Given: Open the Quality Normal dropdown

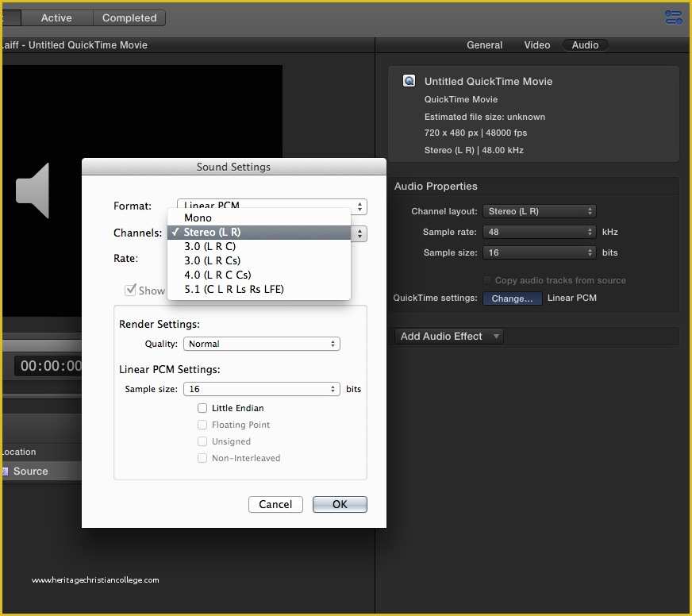Looking at the screenshot, I should [x=262, y=344].
